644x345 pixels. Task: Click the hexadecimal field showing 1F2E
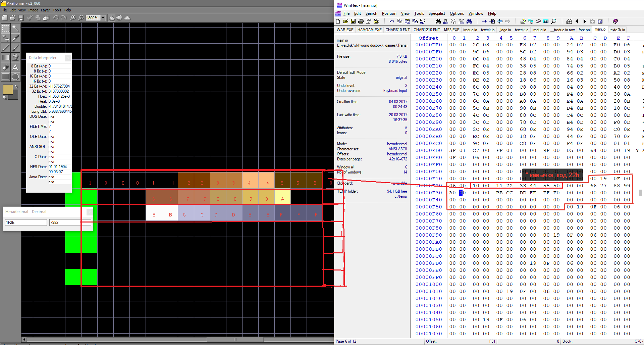[26, 223]
